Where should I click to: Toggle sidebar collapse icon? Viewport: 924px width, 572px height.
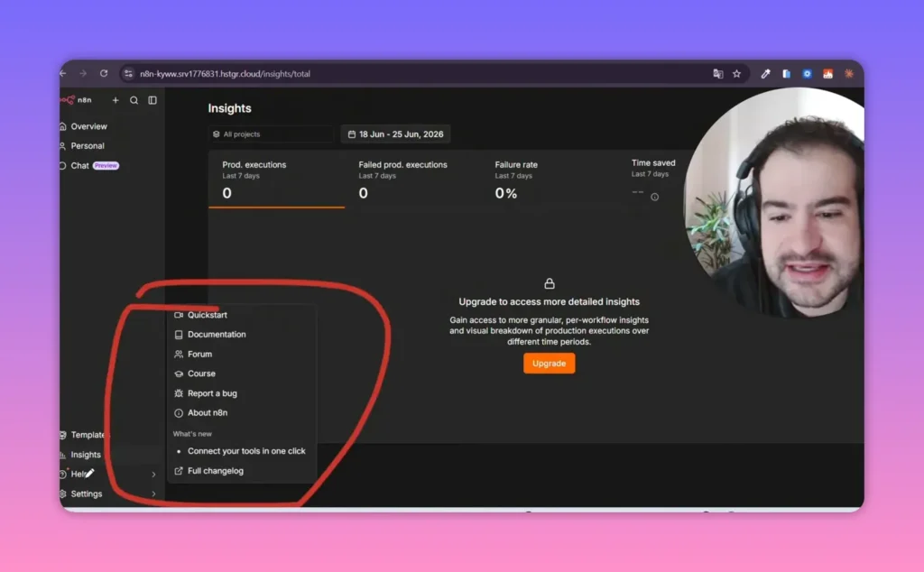pyautogui.click(x=152, y=100)
